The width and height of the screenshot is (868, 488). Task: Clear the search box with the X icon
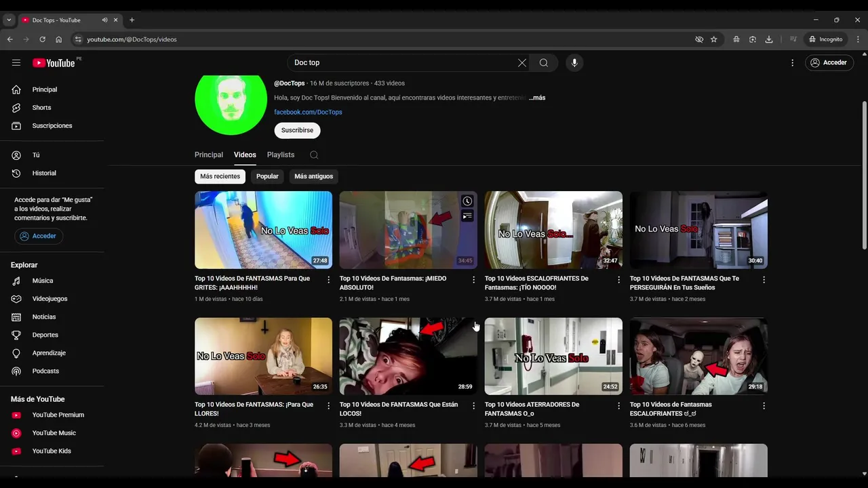(x=522, y=62)
